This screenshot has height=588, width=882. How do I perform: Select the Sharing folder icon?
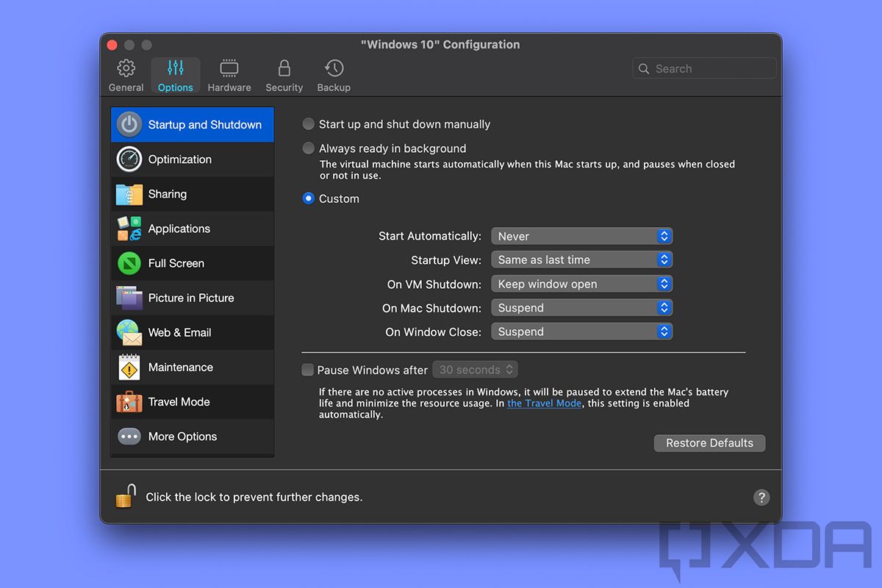coord(129,194)
